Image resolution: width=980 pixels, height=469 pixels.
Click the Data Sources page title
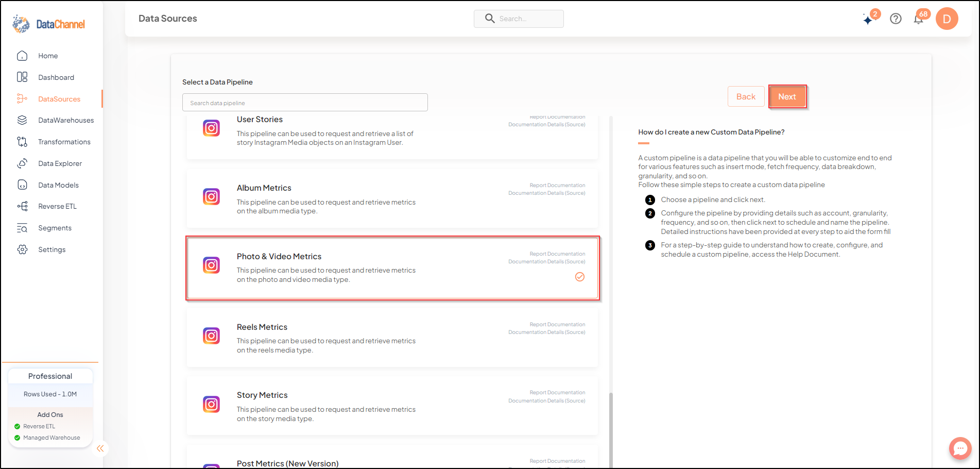168,19
